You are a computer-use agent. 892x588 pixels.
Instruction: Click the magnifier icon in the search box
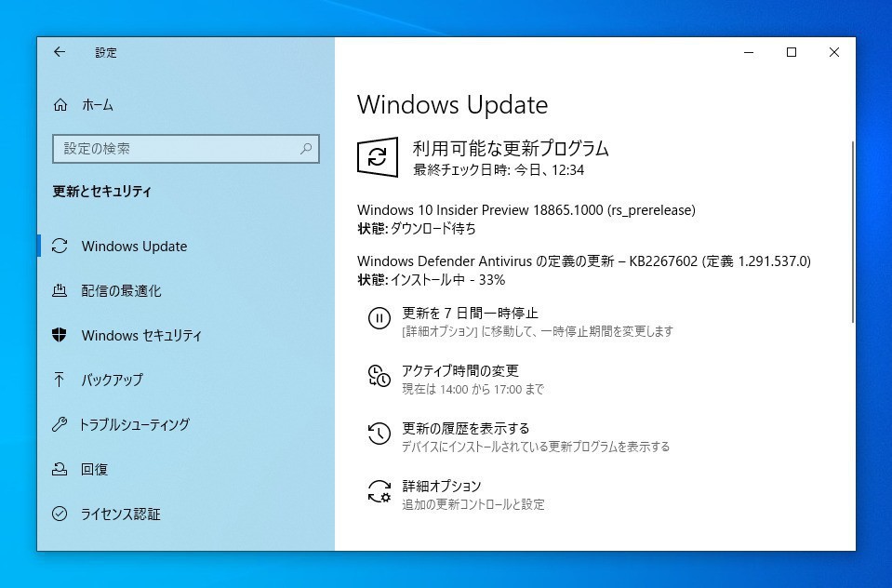click(x=306, y=149)
